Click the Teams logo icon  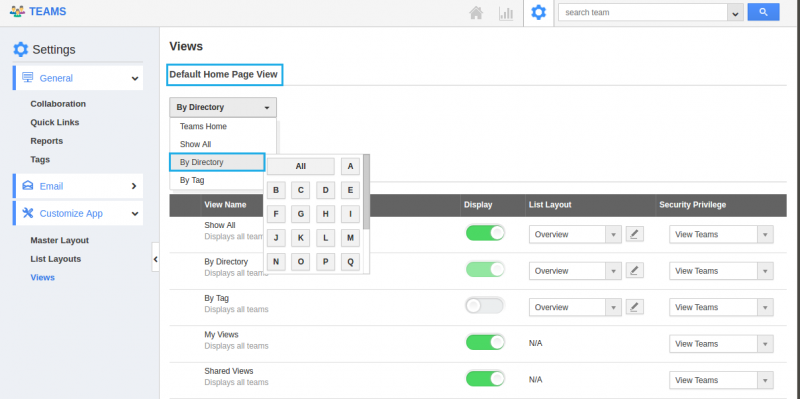[17, 11]
